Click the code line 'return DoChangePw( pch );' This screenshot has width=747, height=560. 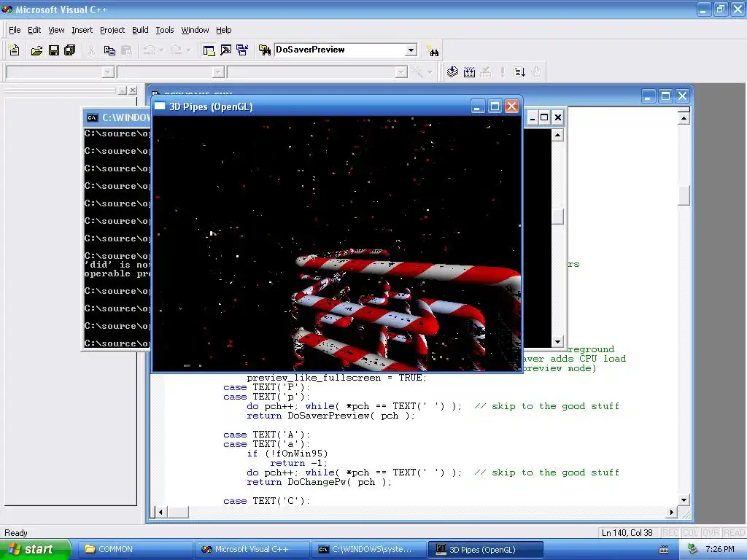pos(320,482)
